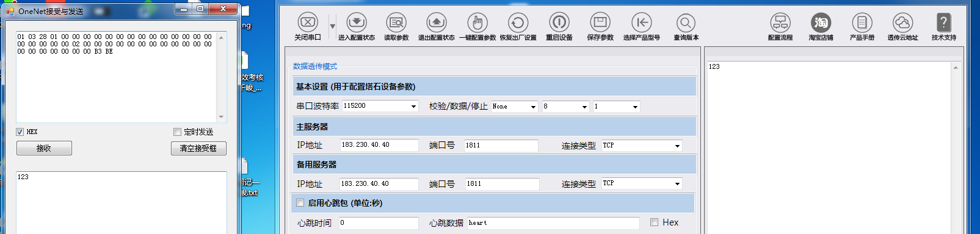
Task: Click the 退出配置状态 toolbar icon
Action: point(436,23)
